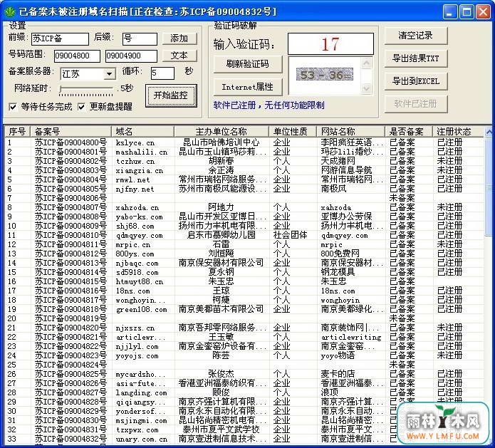
Task: Open Internet属性 settings
Action: point(248,87)
